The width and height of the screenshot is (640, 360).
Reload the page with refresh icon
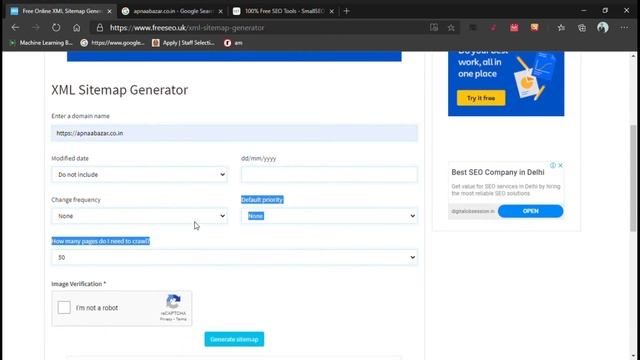tap(56, 28)
